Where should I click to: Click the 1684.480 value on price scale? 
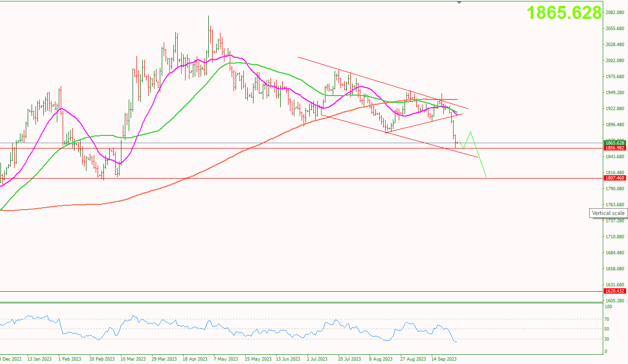[615, 253]
